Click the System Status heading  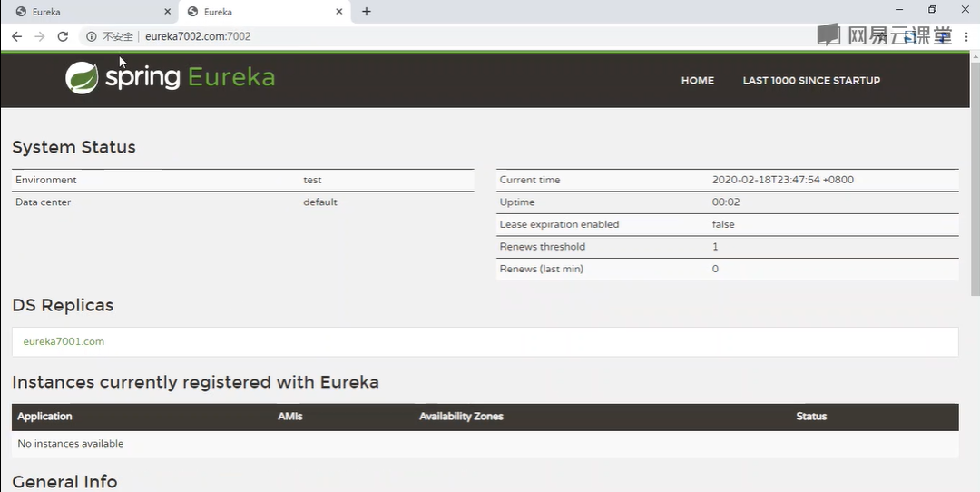(x=73, y=148)
